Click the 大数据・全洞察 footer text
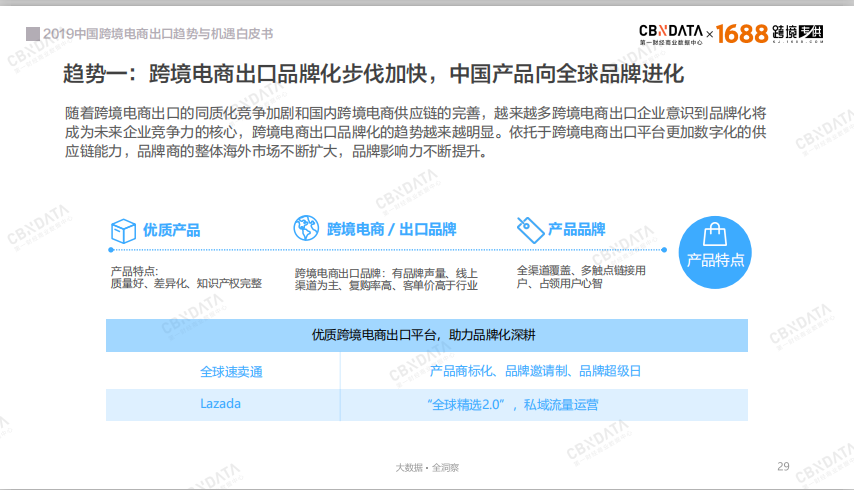Image resolution: width=854 pixels, height=490 pixels. [x=427, y=468]
